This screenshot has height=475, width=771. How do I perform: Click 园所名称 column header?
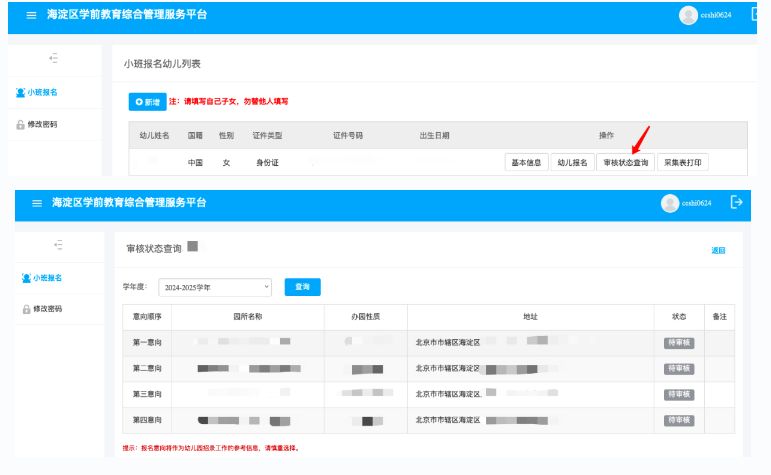coord(248,317)
